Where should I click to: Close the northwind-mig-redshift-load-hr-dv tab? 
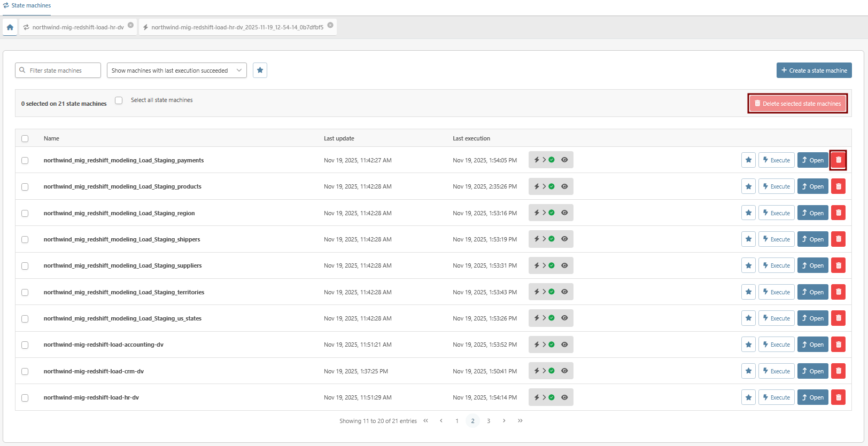click(130, 25)
